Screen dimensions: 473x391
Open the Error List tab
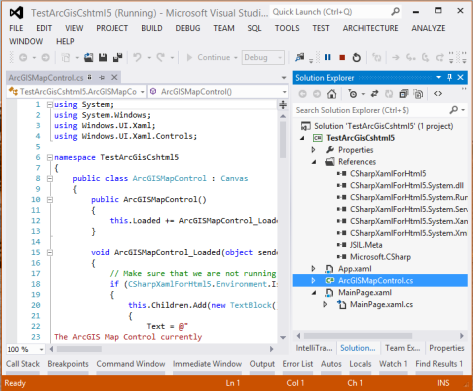(298, 364)
